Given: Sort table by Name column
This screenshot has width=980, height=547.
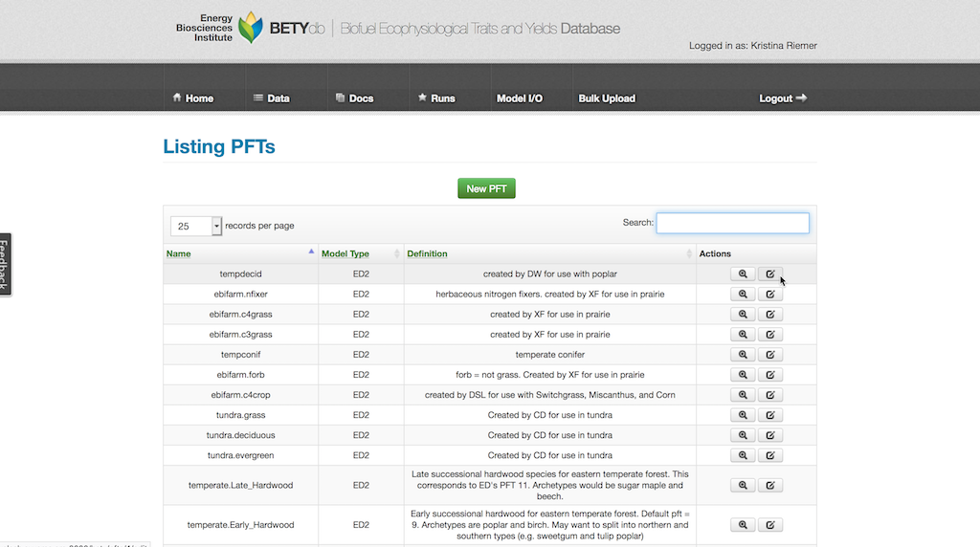Looking at the screenshot, I should click(179, 253).
